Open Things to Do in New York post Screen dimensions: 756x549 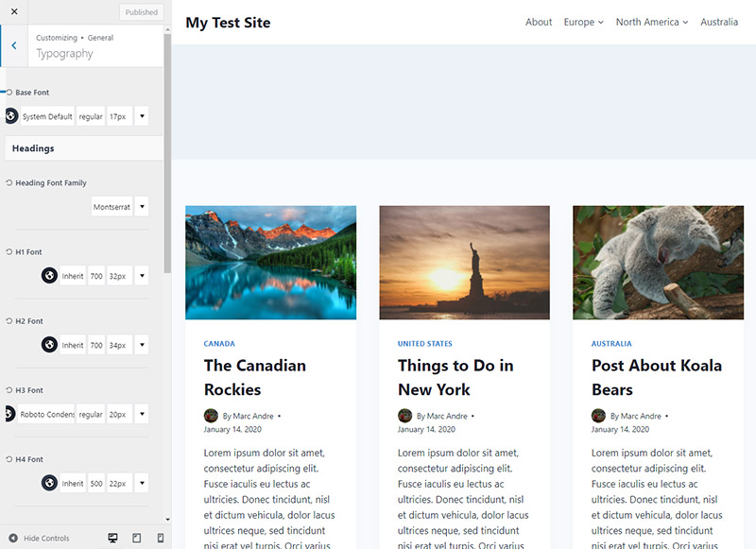click(x=455, y=377)
